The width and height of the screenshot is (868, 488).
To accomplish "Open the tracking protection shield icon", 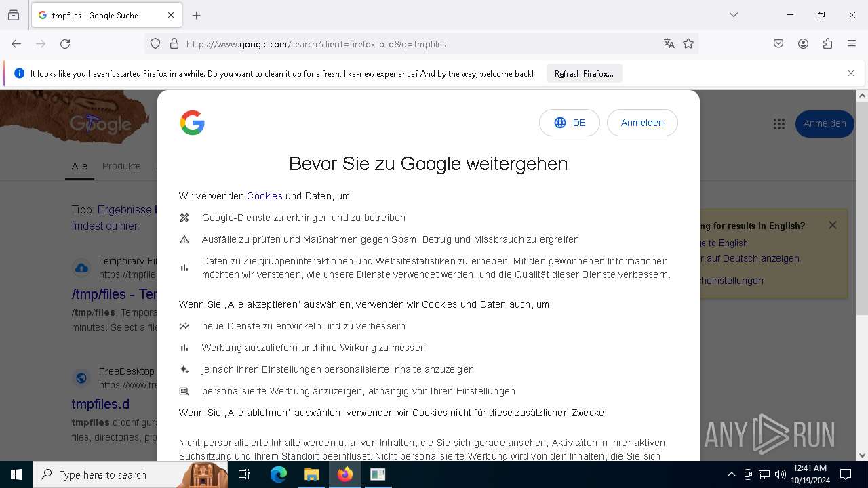I will pyautogui.click(x=155, y=44).
